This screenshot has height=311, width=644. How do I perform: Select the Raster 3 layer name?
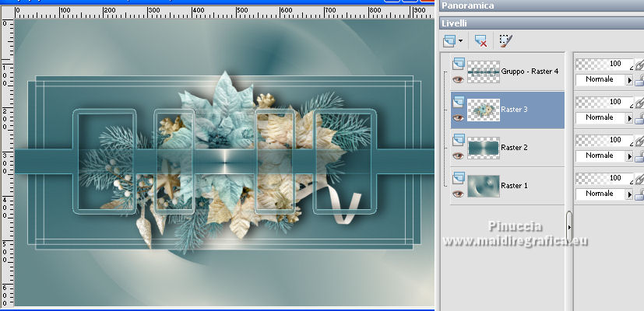click(514, 110)
